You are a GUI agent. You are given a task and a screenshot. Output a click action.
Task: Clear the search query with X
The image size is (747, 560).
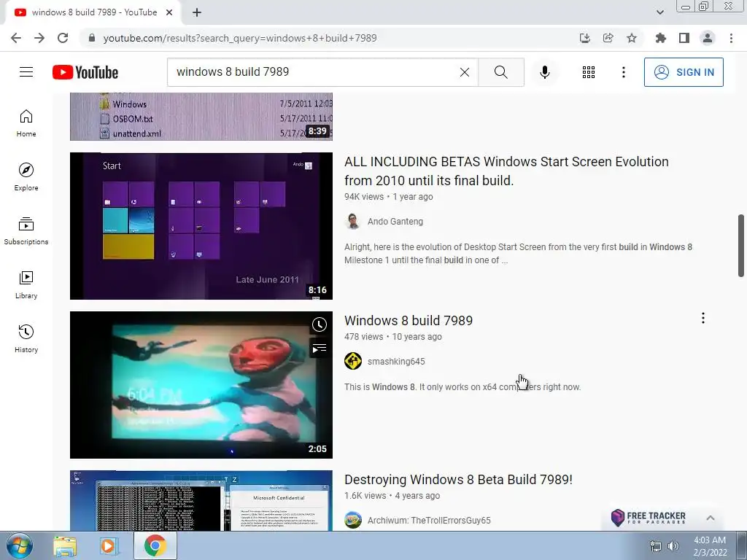465,72
